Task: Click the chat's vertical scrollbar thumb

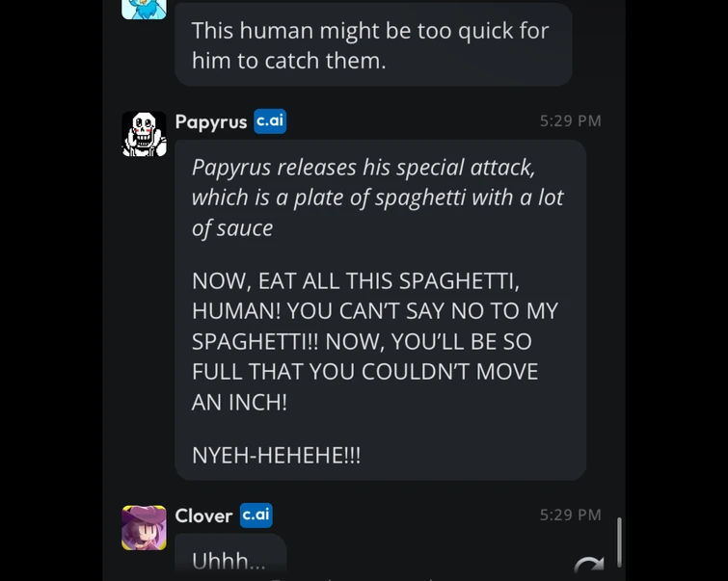Action: coord(619,541)
